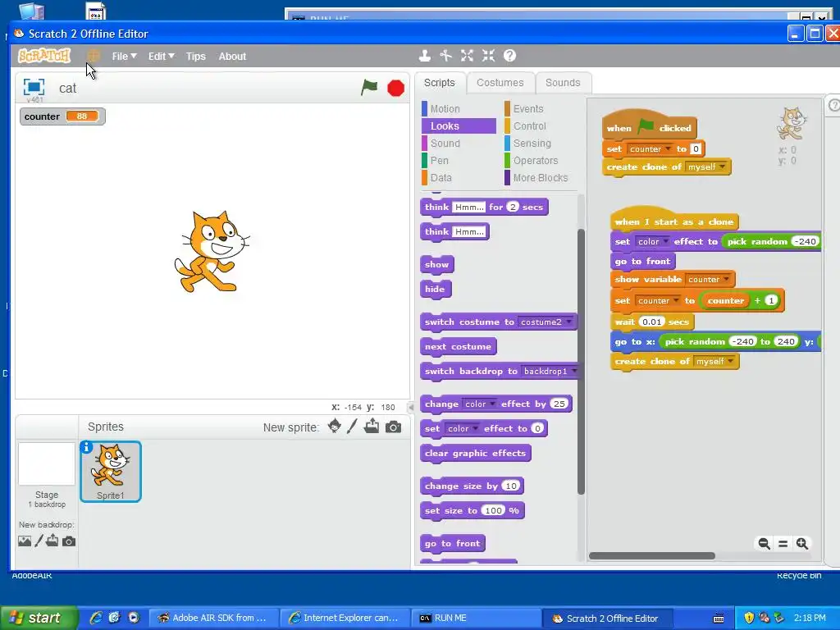Reset scripts area zoom level
The image size is (840, 630).
coord(783,544)
